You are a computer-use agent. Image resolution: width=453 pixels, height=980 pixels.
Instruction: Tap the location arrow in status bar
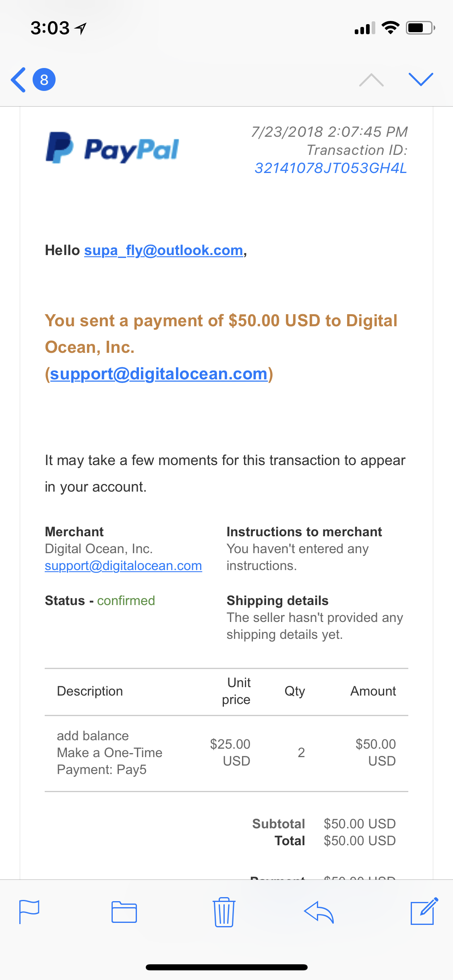pos(81,29)
